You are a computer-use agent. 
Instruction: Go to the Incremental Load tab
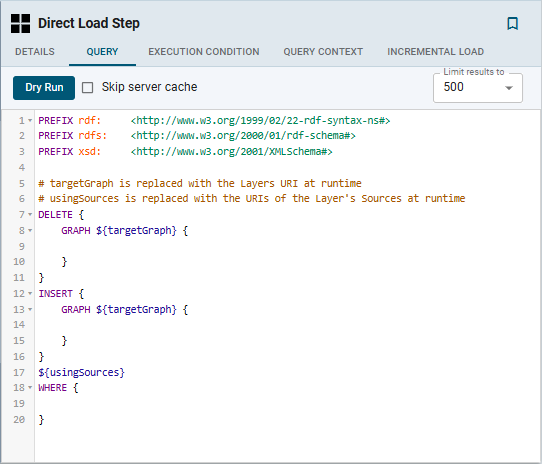pos(436,52)
